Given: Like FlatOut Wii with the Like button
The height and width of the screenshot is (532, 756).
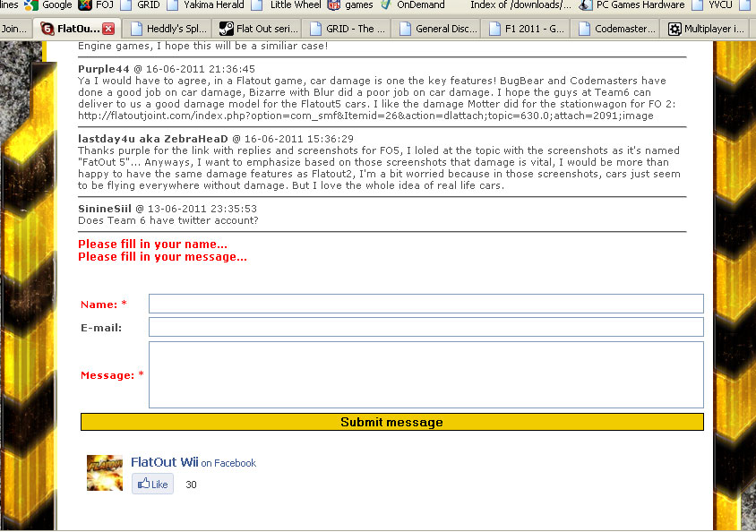Looking at the screenshot, I should click(152, 485).
